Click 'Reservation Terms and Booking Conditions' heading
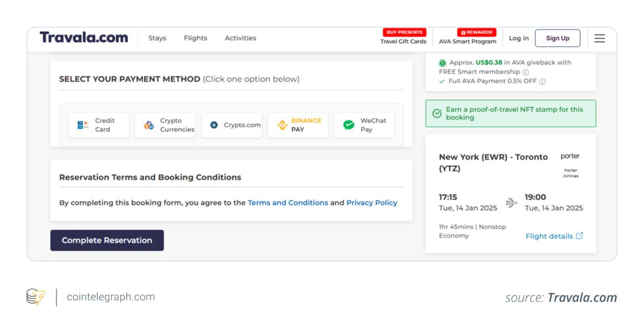Screen dimensions: 644x333 point(150,177)
